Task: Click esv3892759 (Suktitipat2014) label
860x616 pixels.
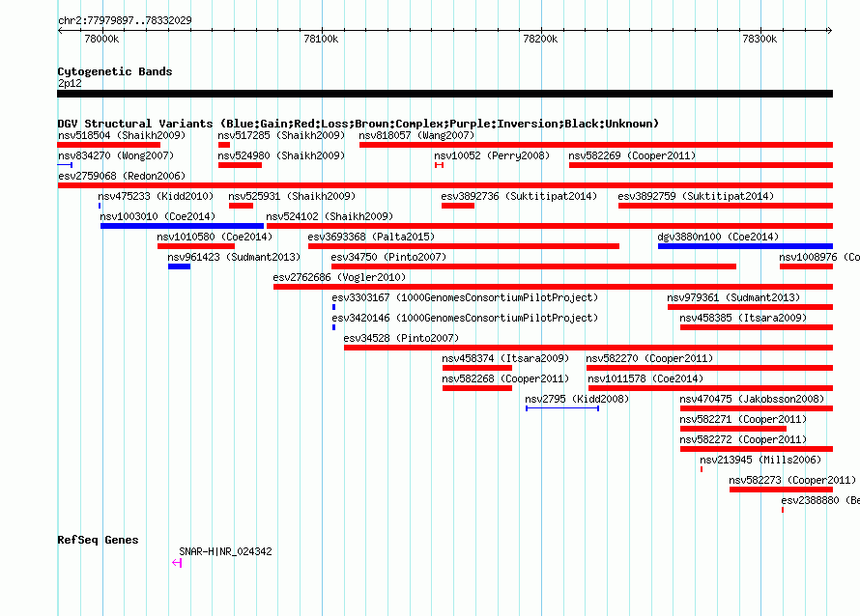Action: 696,196
